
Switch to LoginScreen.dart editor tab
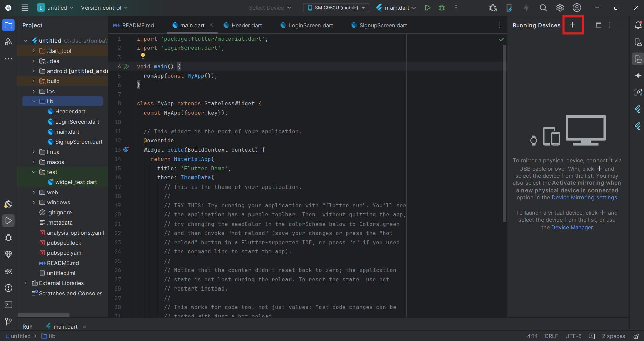[307, 25]
